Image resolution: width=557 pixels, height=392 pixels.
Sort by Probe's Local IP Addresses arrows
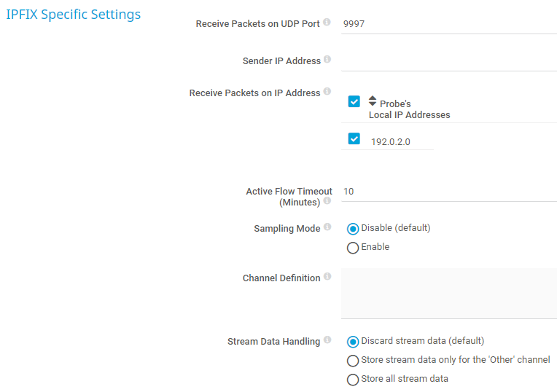pyautogui.click(x=373, y=101)
